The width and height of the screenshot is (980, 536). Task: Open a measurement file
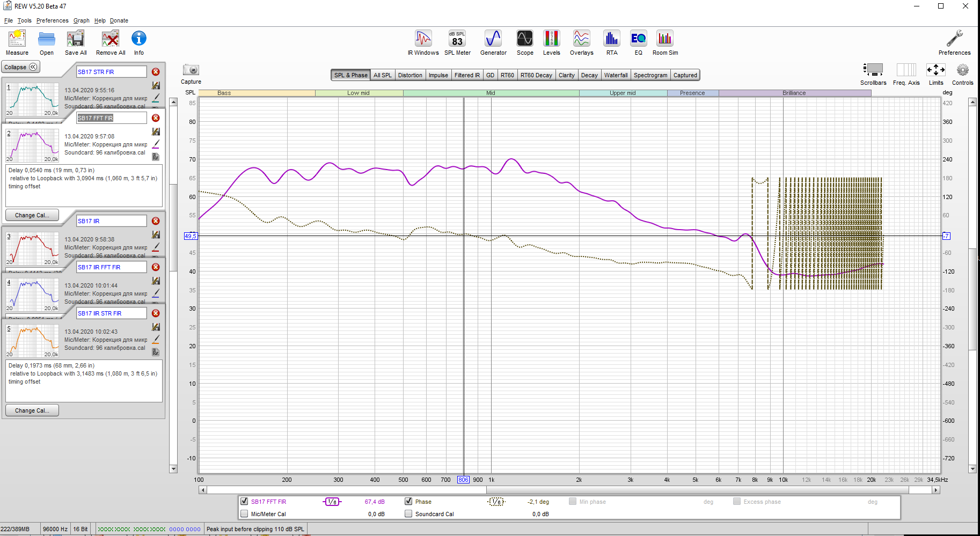47,42
